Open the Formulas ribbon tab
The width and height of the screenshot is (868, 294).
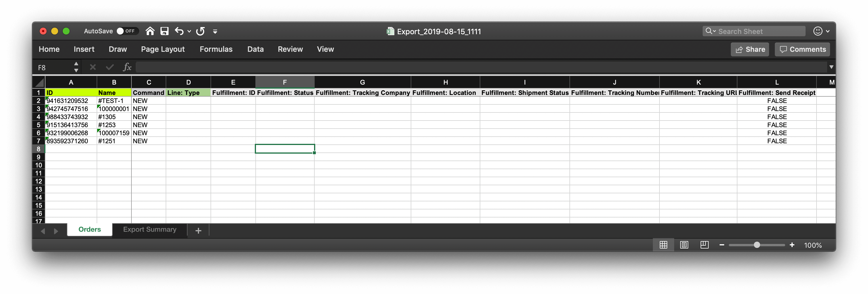(x=216, y=49)
